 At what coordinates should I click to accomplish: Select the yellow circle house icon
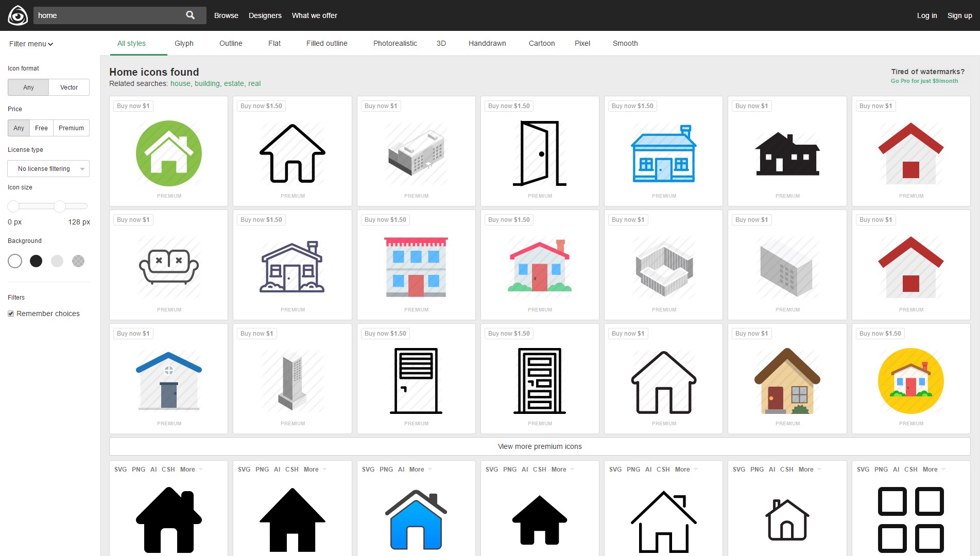tap(910, 381)
